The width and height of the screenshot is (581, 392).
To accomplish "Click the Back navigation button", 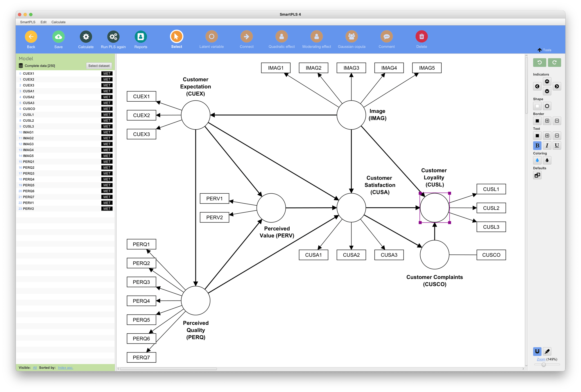I will (30, 36).
